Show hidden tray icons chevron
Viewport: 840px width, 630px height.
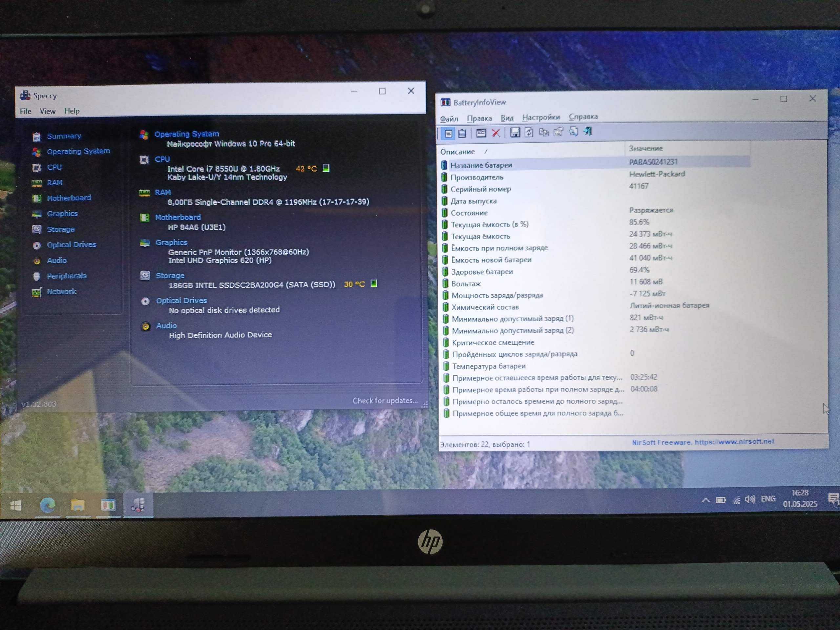pos(705,500)
